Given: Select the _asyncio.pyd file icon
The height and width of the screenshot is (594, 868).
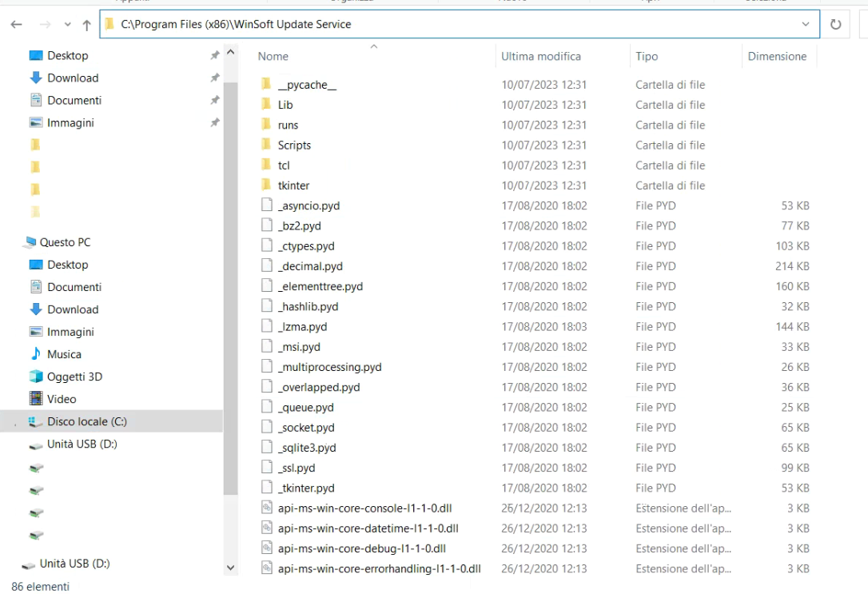Looking at the screenshot, I should (267, 205).
